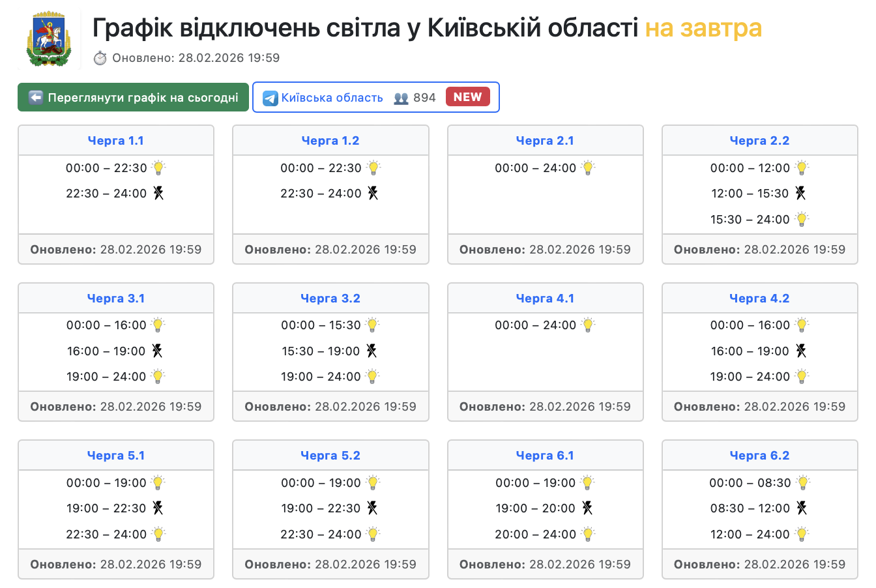The image size is (876, 588).
Task: Go to the Черга 4.2 queue page
Action: [x=759, y=299]
